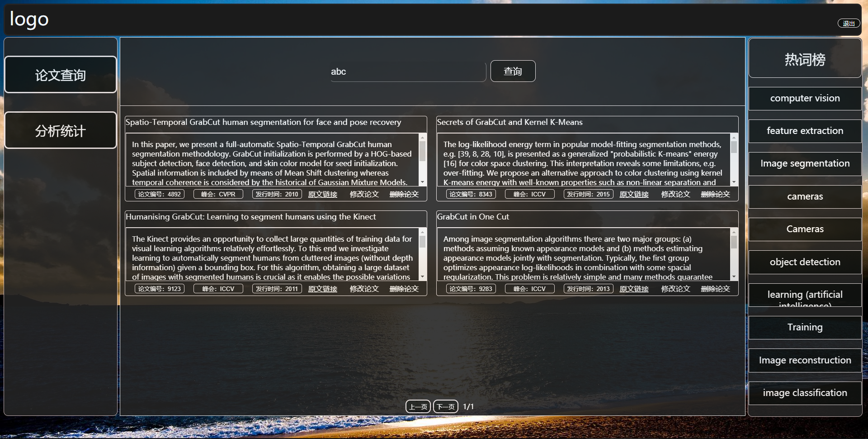Click the scrollbar down arrow in Spatio-Temporal GrabCut abstract
The height and width of the screenshot is (439, 868).
pyautogui.click(x=422, y=182)
